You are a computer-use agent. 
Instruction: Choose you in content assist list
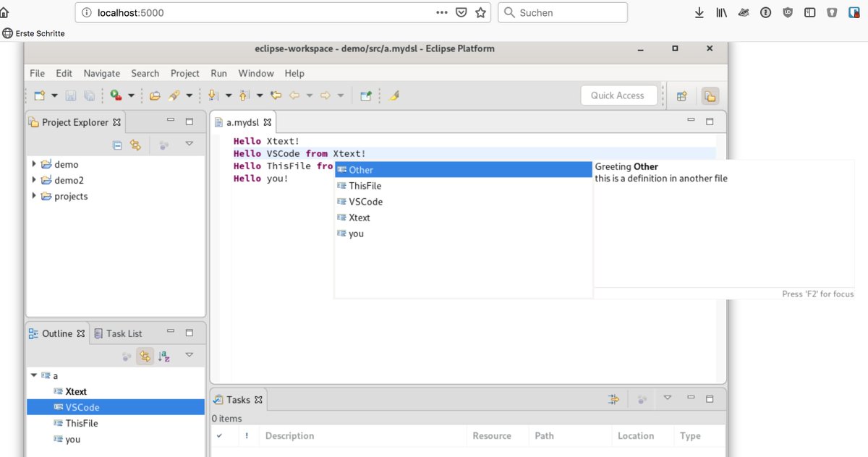(x=463, y=234)
